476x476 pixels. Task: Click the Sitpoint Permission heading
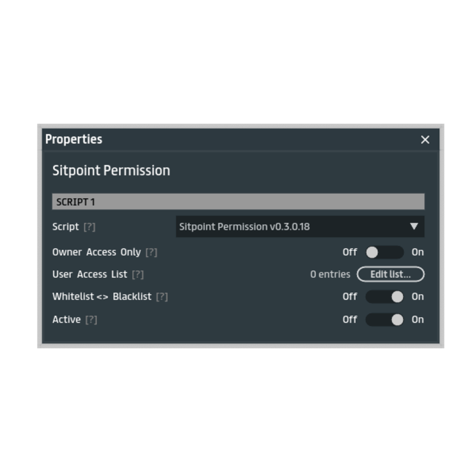[x=111, y=171]
